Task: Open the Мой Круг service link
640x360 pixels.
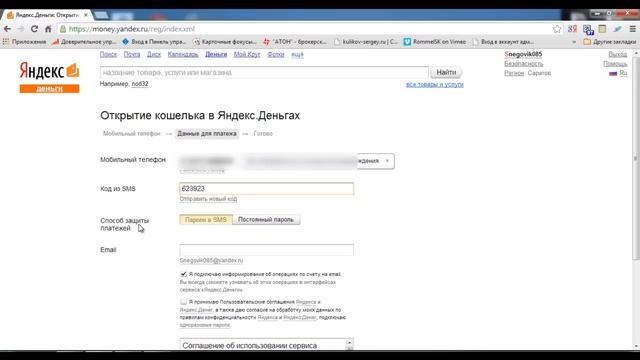Action: (247, 54)
